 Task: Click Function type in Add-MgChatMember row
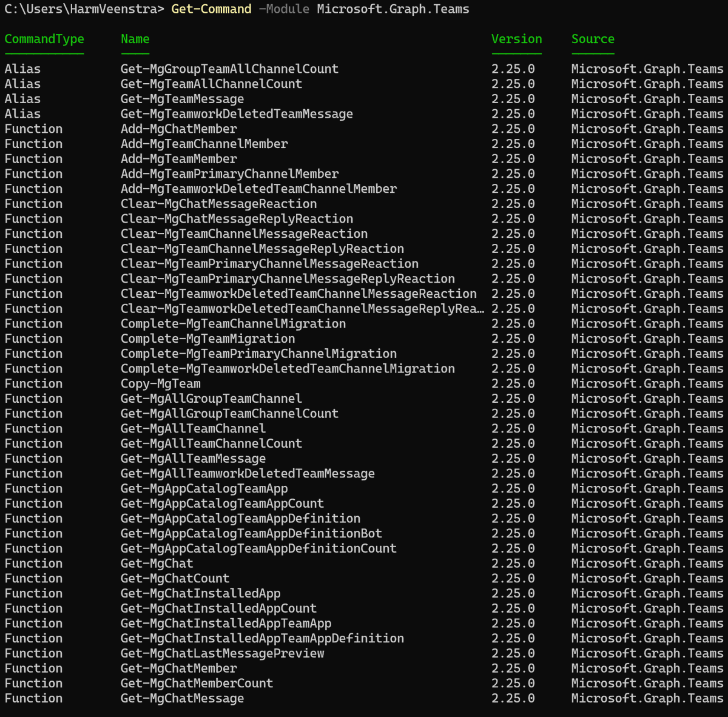click(x=33, y=129)
